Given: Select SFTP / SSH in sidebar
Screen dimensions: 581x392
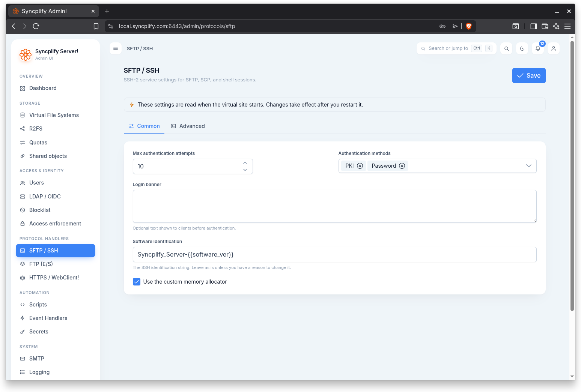Looking at the screenshot, I should 56,251.
